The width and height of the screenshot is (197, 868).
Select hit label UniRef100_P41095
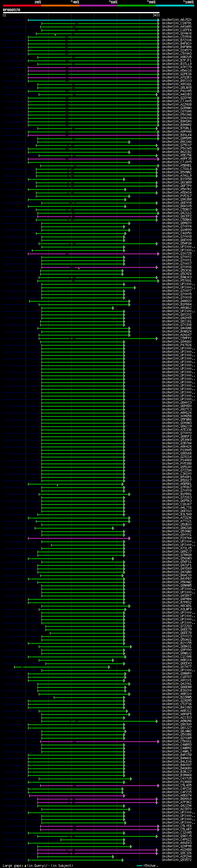pyautogui.click(x=177, y=91)
